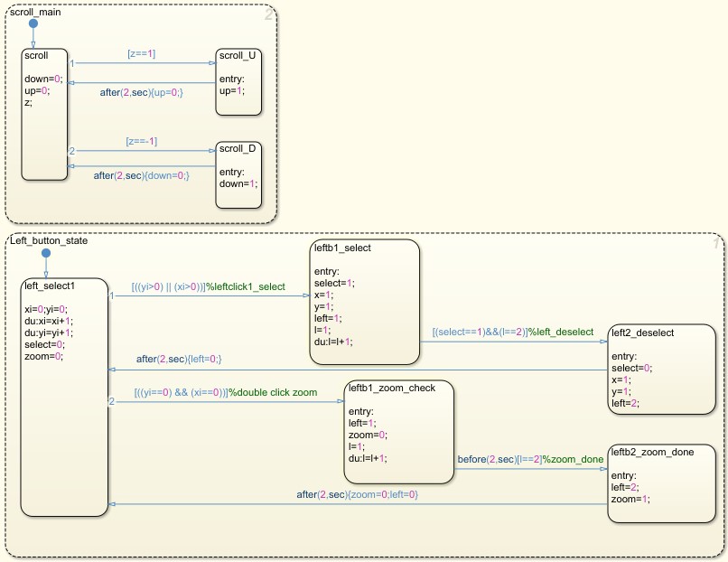Select the scroll state box
This screenshot has height=562, width=728.
[44, 114]
